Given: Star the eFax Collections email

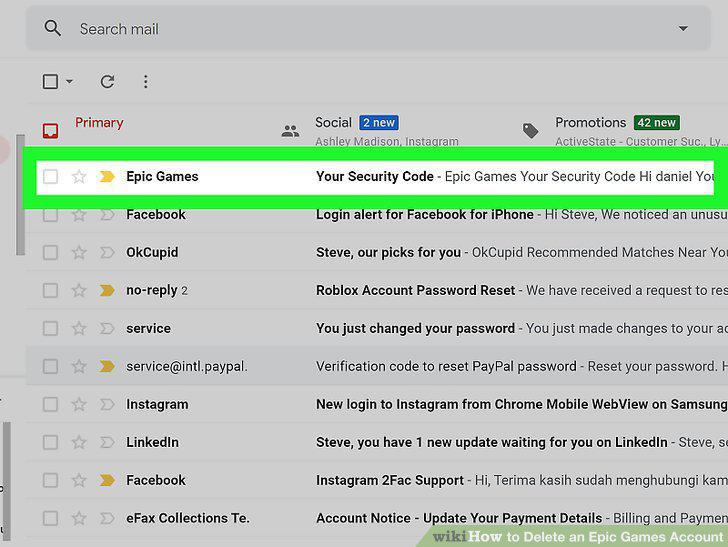Looking at the screenshot, I should 79,518.
